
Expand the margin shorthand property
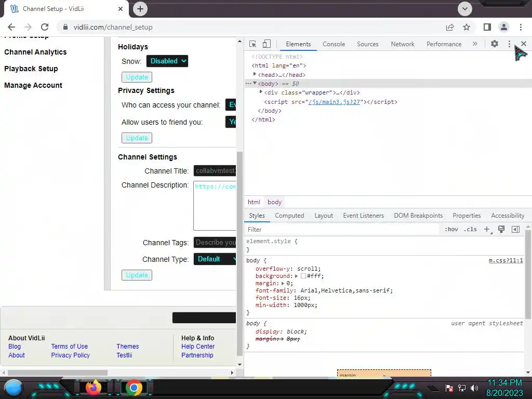click(283, 283)
